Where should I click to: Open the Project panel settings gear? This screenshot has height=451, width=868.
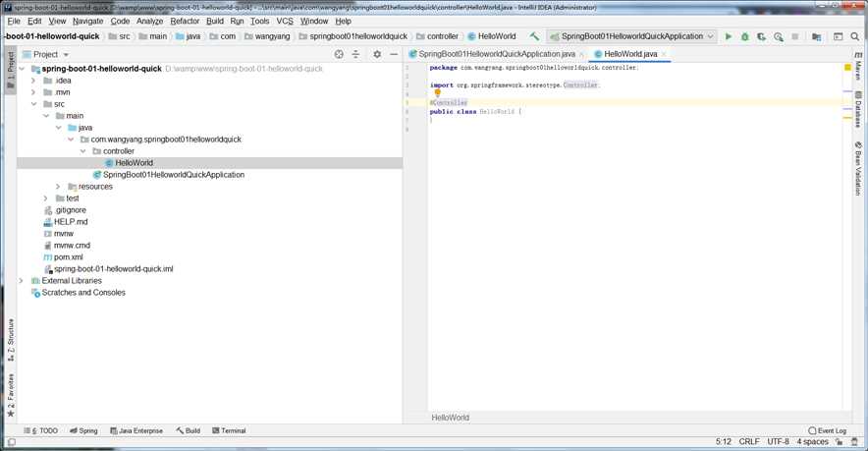377,54
